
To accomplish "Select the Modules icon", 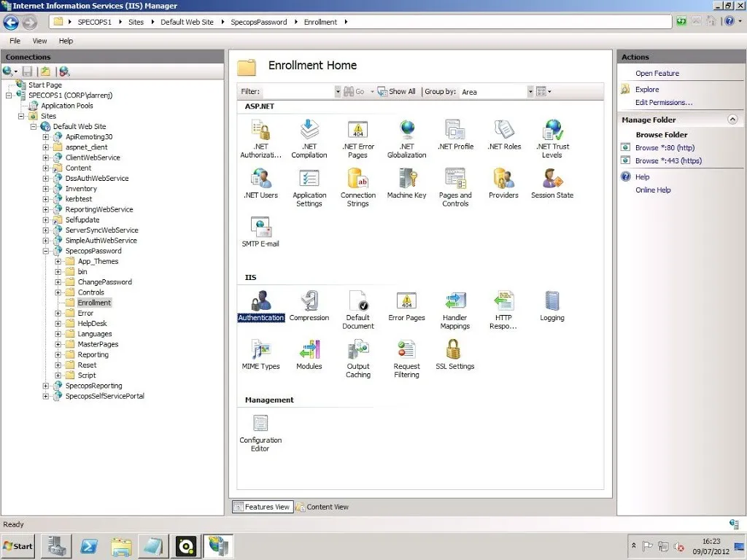I will [309, 354].
